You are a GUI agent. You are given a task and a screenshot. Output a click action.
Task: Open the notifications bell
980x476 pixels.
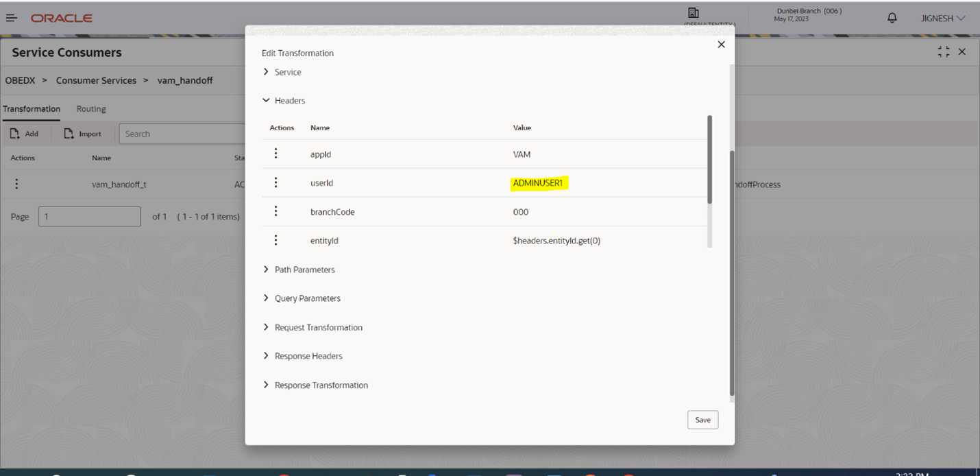[892, 18]
